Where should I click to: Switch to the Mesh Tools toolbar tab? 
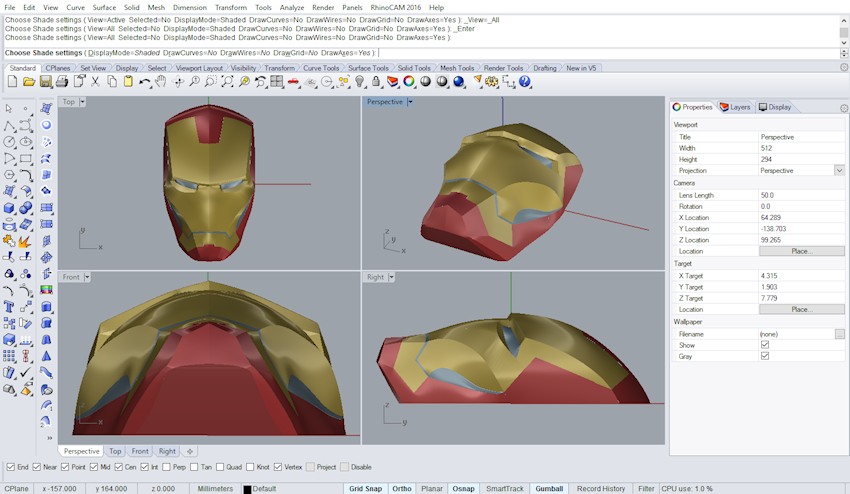456,68
